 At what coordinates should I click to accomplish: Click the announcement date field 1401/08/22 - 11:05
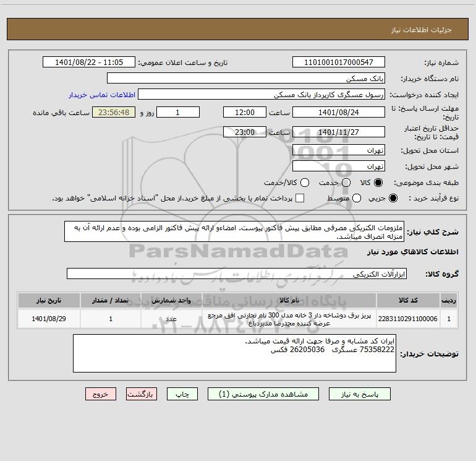click(x=89, y=62)
